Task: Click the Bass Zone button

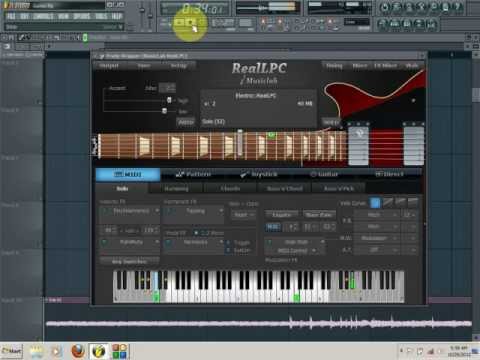Action: [x=319, y=215]
